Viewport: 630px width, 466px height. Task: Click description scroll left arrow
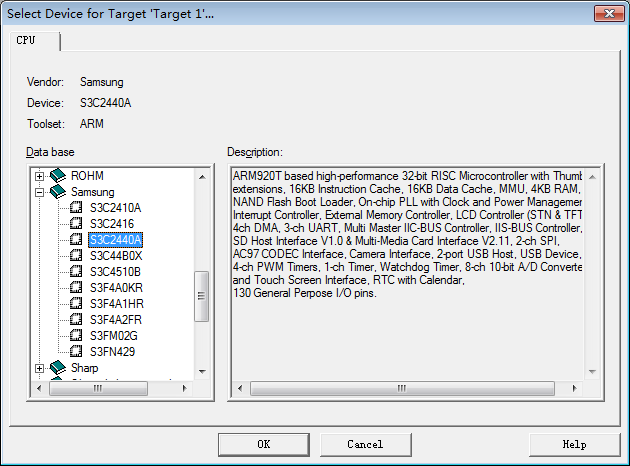pos(240,388)
